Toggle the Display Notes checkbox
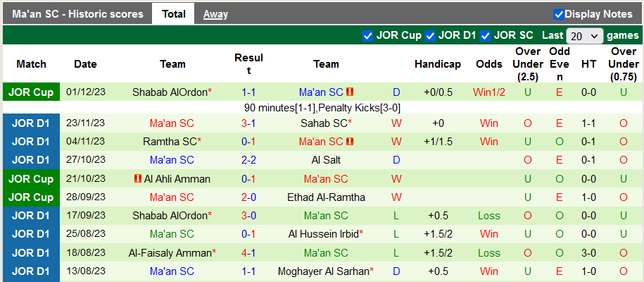 coord(559,14)
